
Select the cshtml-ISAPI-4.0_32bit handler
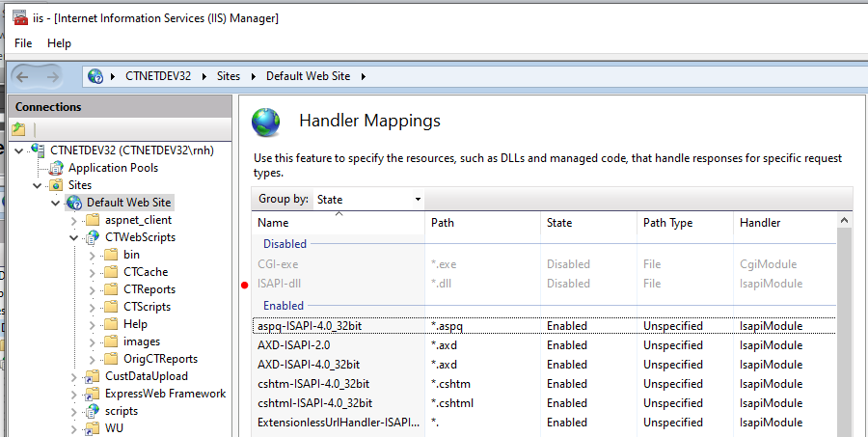pos(544,403)
